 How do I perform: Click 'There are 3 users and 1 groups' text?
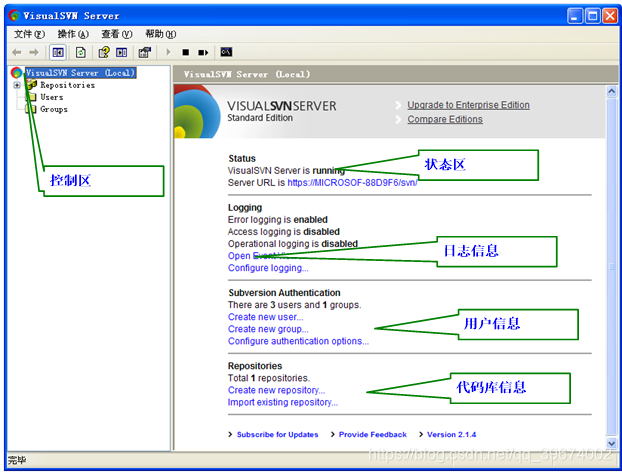point(294,305)
